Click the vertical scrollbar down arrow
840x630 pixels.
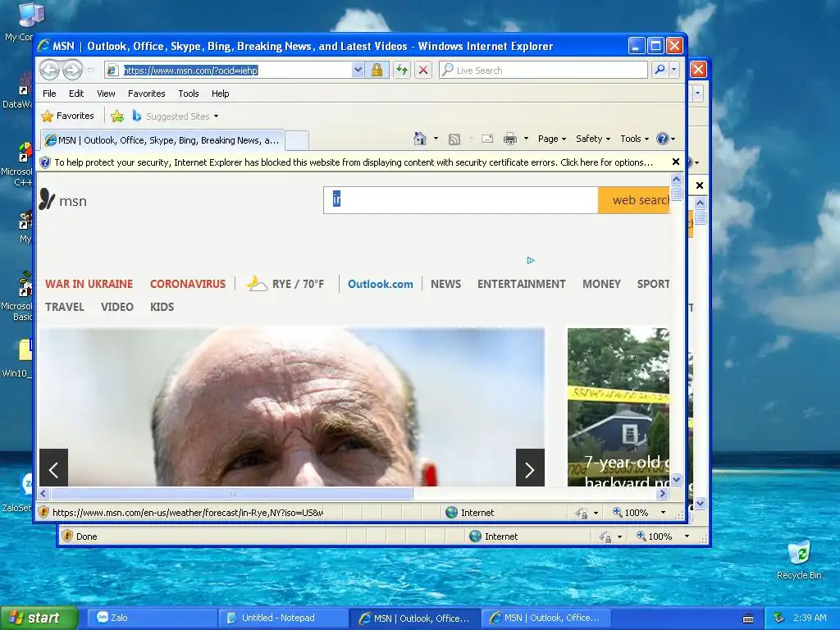coord(677,480)
